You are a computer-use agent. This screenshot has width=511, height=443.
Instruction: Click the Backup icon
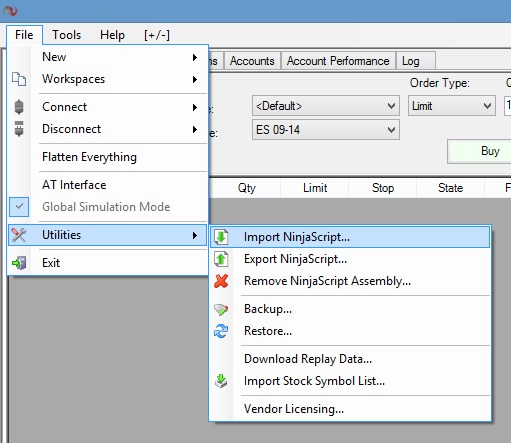pos(221,309)
